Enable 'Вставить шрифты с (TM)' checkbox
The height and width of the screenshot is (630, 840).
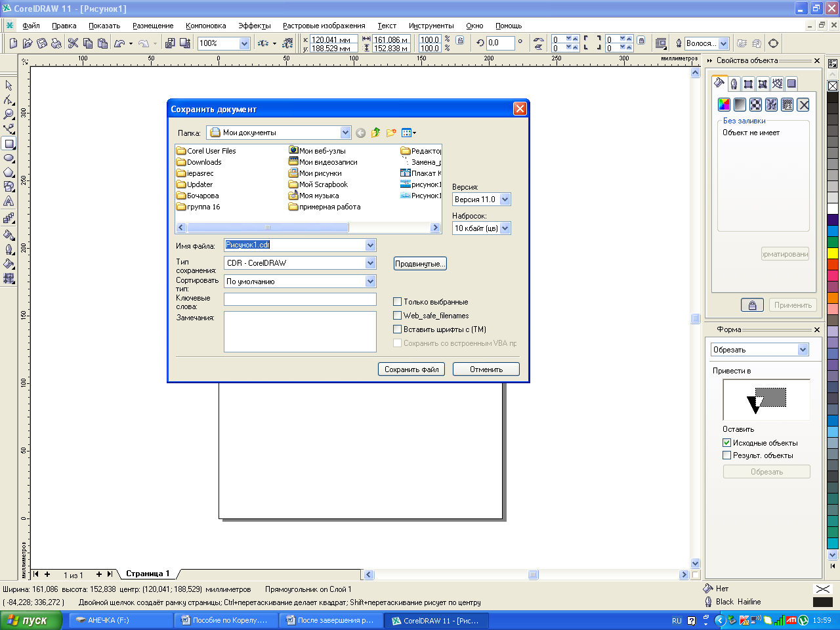point(397,329)
